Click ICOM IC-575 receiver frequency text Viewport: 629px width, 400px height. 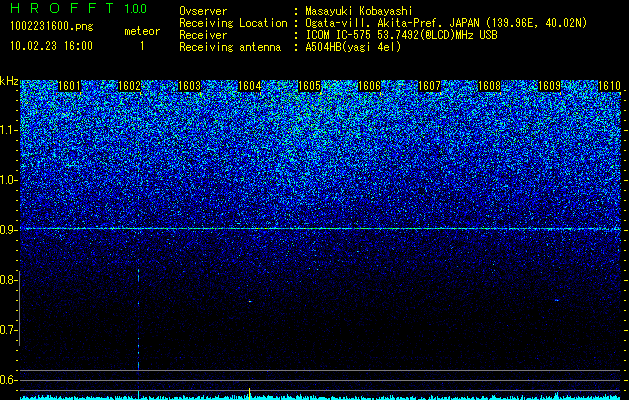coord(401,35)
